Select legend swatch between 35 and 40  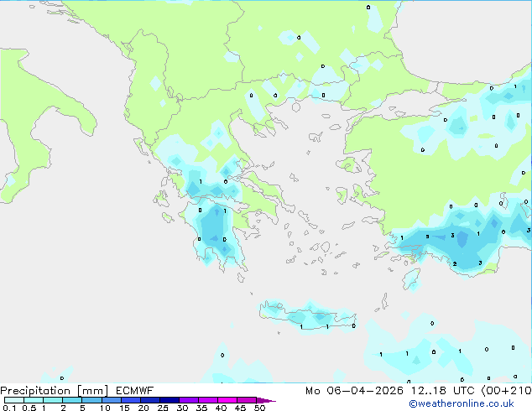[207, 400]
